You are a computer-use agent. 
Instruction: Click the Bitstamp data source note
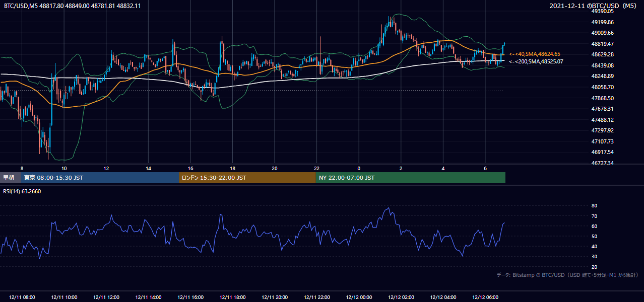coord(567,275)
